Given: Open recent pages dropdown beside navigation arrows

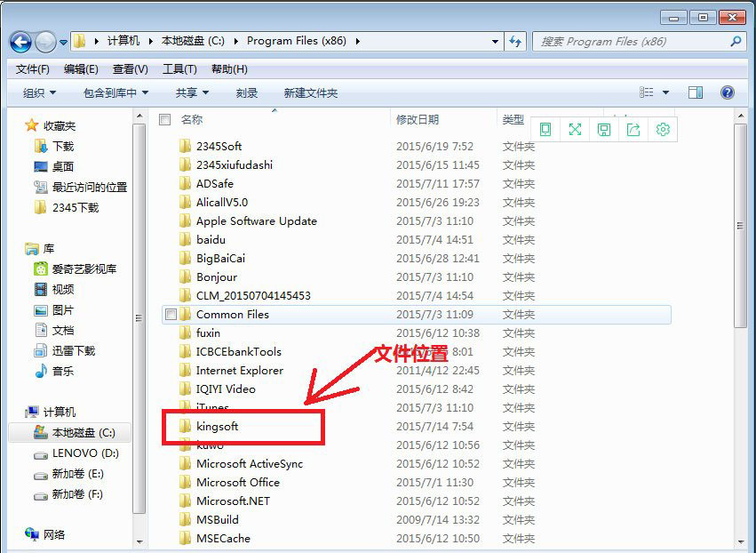Looking at the screenshot, I should tap(63, 43).
